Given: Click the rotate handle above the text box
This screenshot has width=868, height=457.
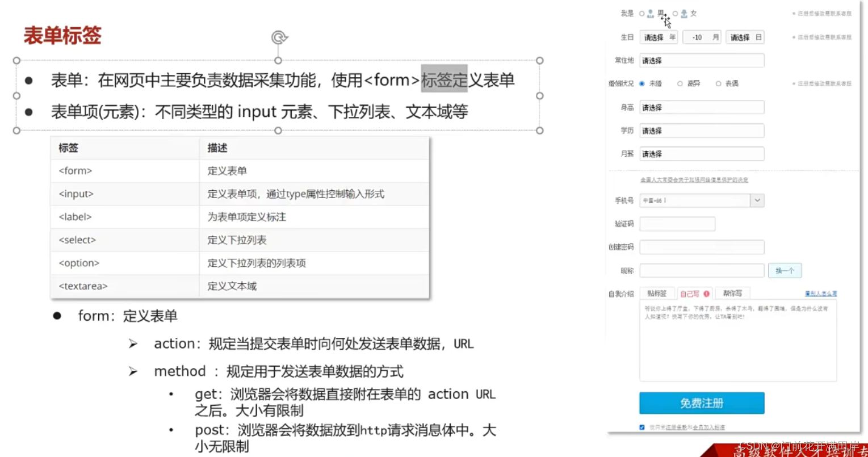Looking at the screenshot, I should pos(279,38).
